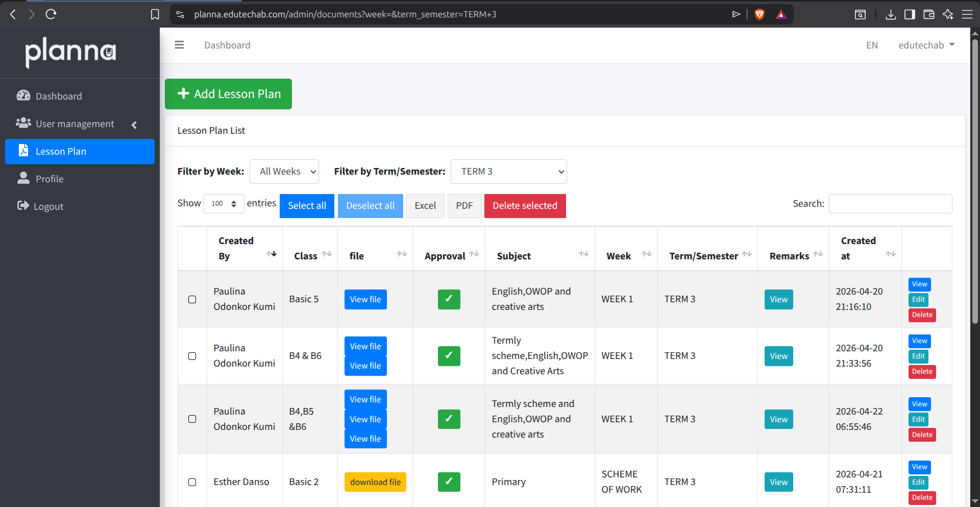View remarks for the Basic 5 row
Screen dimensions: 980x507
[779, 299]
